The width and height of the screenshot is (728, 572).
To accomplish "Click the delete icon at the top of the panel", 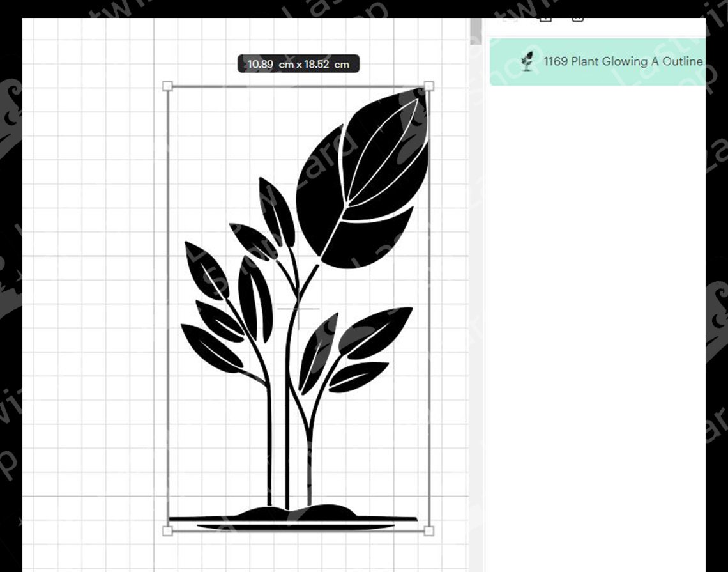I will 578,19.
